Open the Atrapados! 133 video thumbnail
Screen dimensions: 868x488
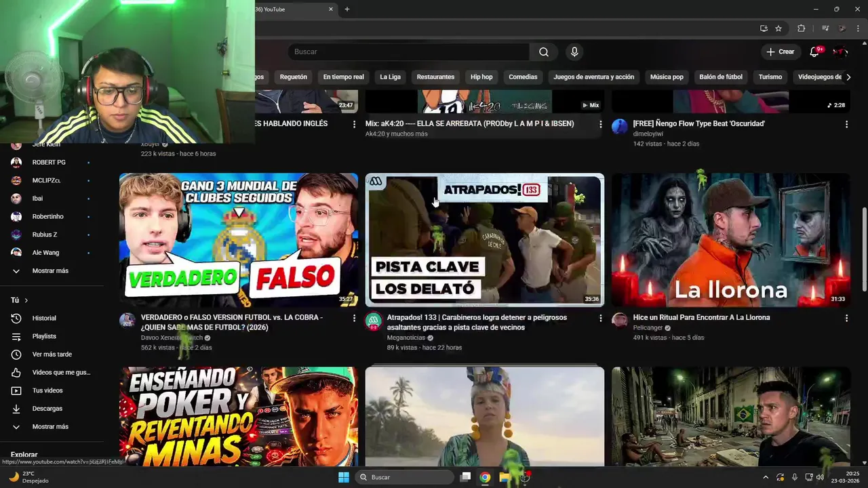point(485,240)
